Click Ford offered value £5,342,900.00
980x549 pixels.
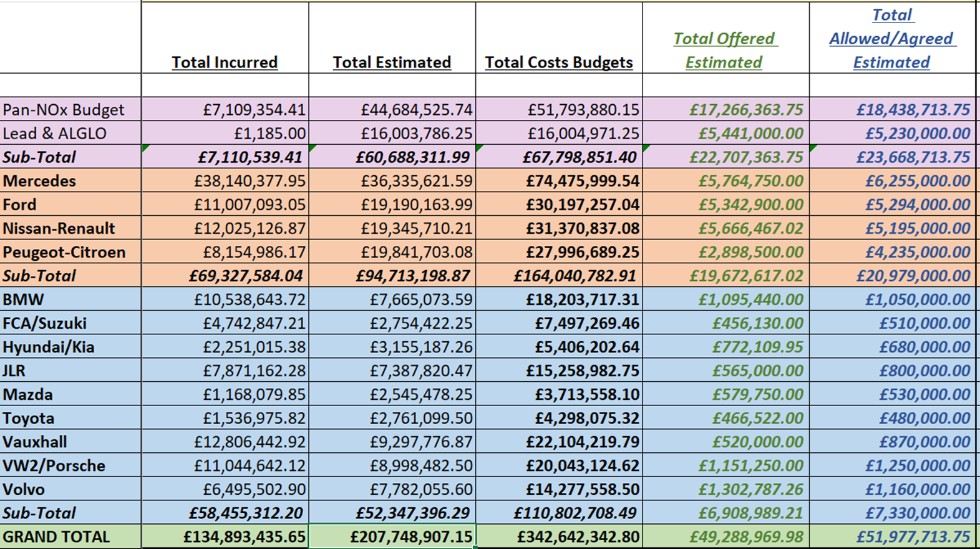point(727,205)
